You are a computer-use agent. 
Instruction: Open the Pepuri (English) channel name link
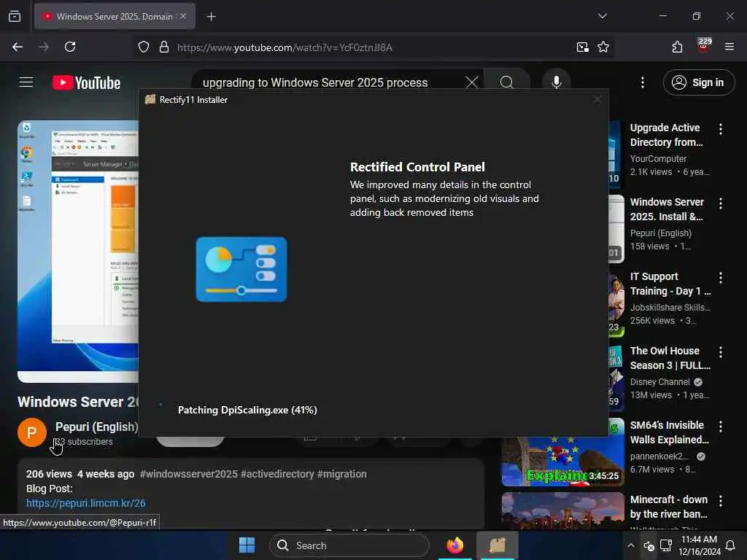[x=97, y=427]
